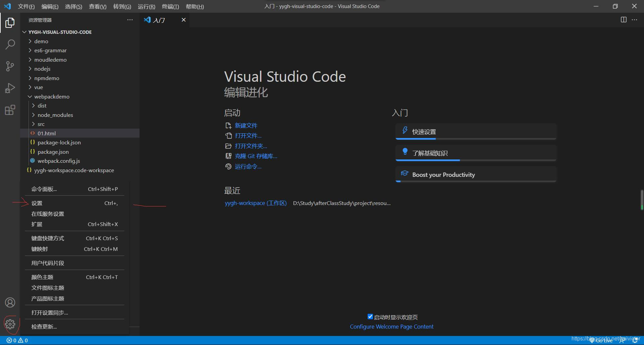Open 01.html in the explorer
Screen dimensions: 644x345
tap(80, 133)
